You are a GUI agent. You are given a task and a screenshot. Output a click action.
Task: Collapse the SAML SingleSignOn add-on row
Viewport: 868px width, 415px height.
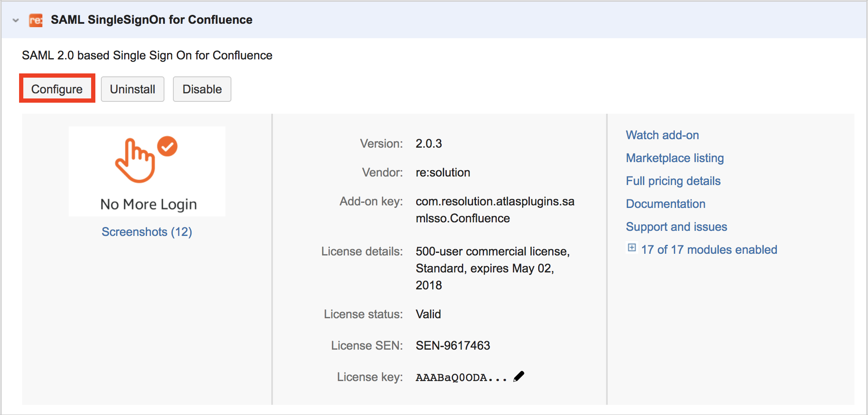click(x=16, y=20)
